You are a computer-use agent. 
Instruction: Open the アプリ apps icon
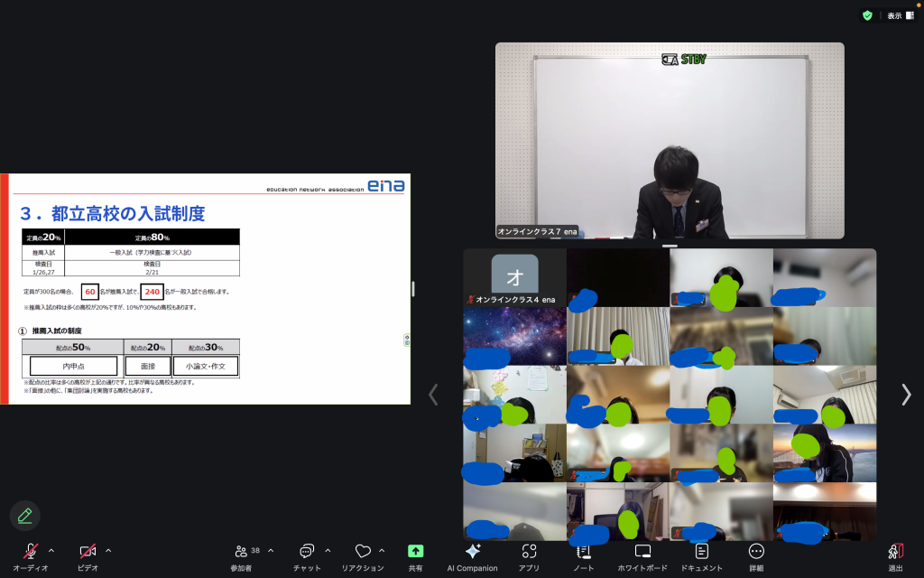coord(529,551)
